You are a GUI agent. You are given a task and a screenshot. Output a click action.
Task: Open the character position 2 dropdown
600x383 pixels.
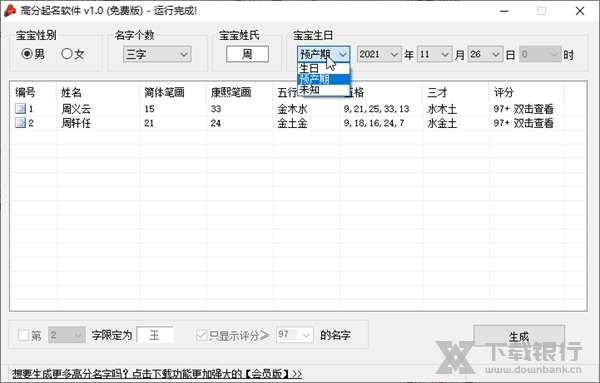pos(67,335)
